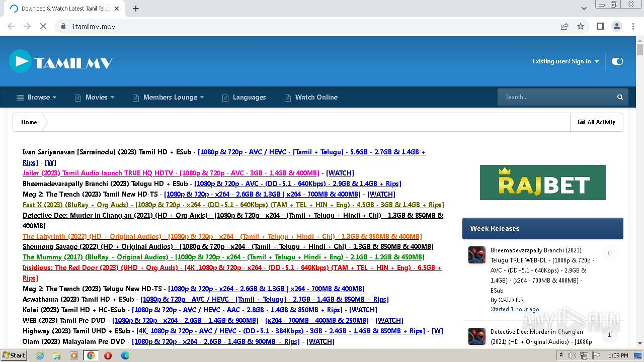Click the RAJBET banner advertisement
This screenshot has height=362, width=644.
[x=542, y=183]
